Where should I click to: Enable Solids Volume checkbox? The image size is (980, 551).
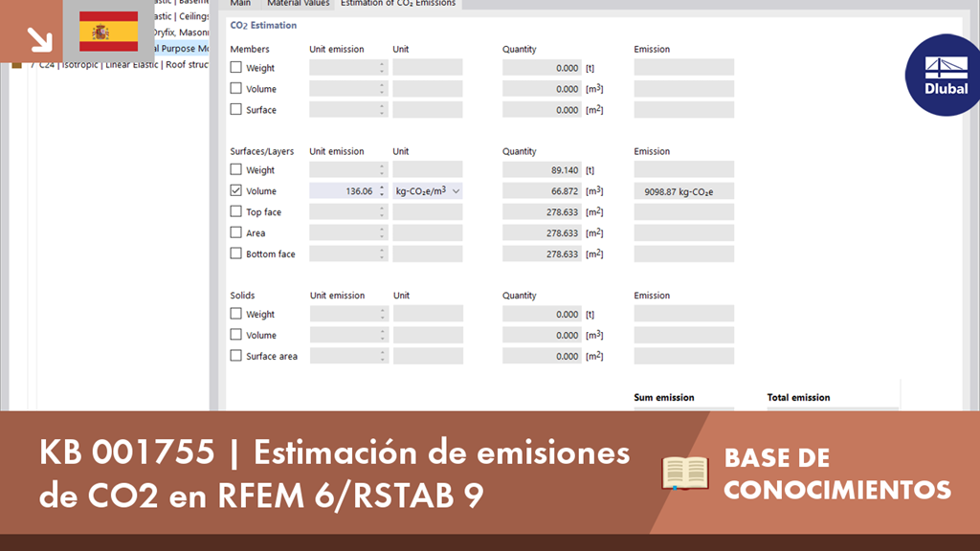coord(235,334)
